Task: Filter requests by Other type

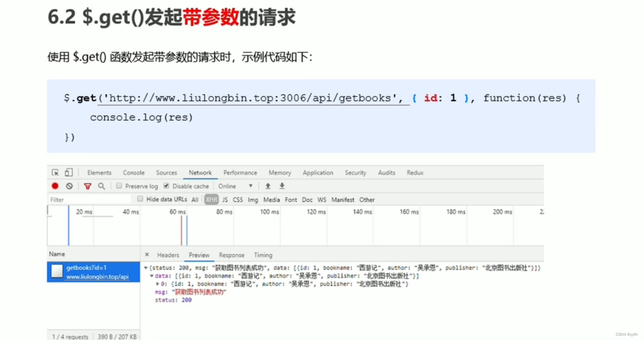Action: click(367, 200)
